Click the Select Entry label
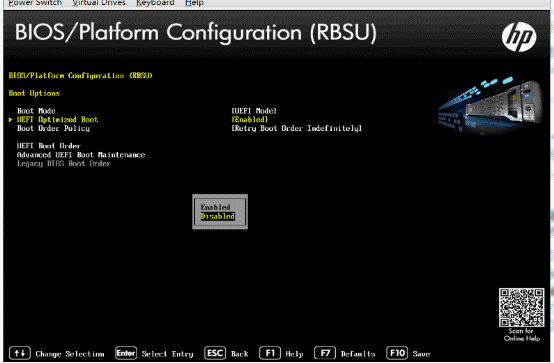Image resolution: width=554 pixels, height=363 pixels. coord(167,354)
